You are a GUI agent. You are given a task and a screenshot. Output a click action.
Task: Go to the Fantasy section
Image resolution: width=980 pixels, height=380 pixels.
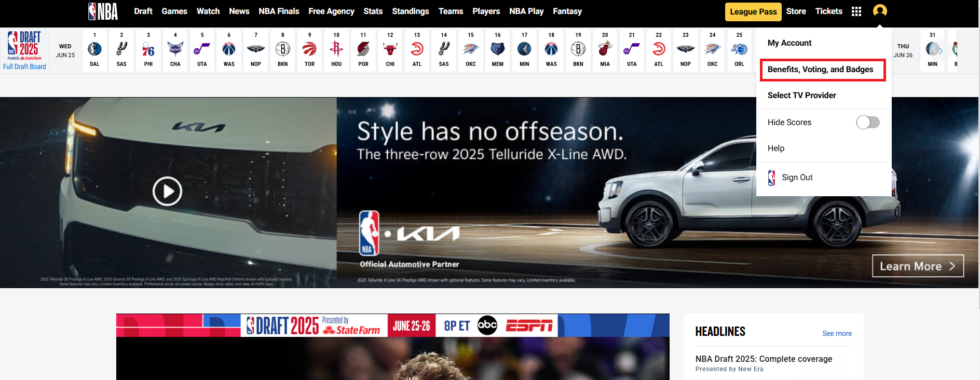coord(567,11)
